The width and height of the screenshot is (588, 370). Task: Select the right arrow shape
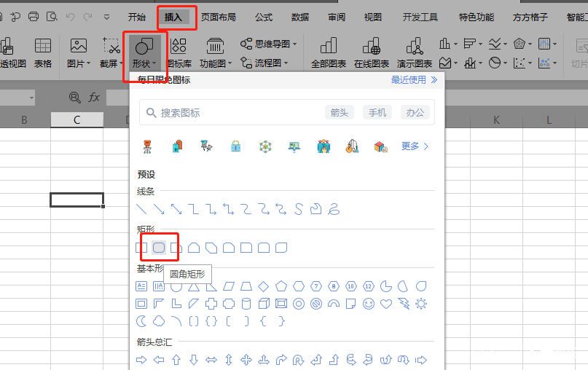(x=141, y=361)
